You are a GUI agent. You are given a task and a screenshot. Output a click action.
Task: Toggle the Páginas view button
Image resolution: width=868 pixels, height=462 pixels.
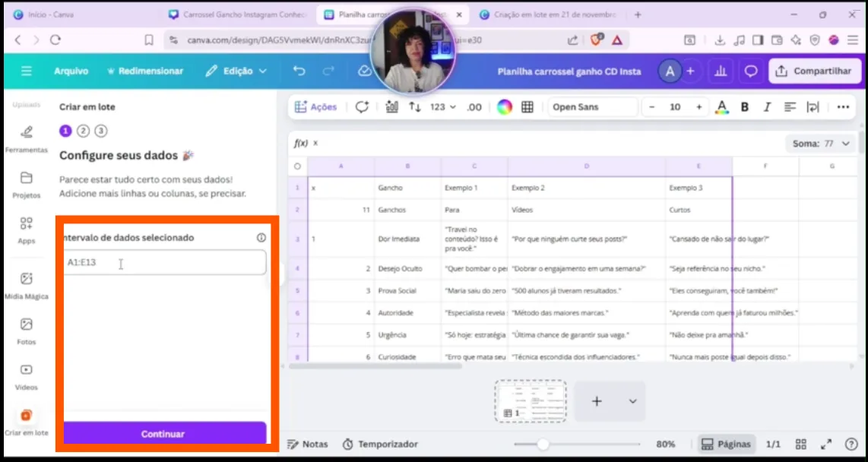[x=726, y=444]
